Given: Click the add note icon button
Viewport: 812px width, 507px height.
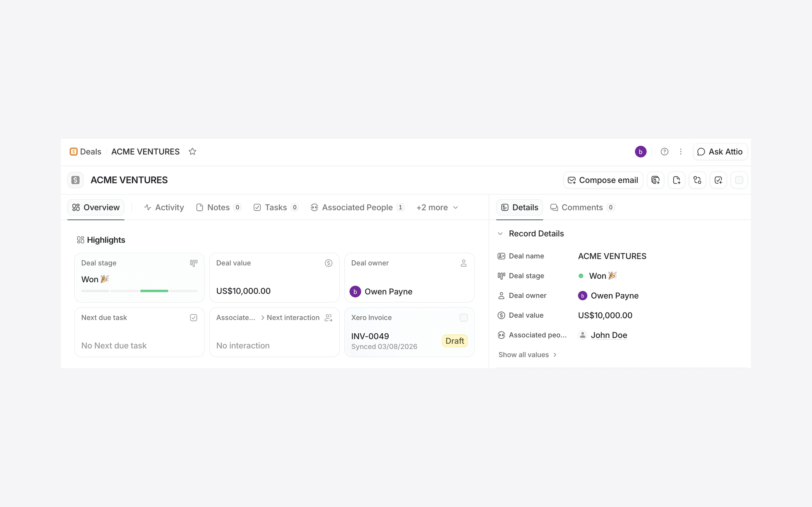Looking at the screenshot, I should 676,180.
